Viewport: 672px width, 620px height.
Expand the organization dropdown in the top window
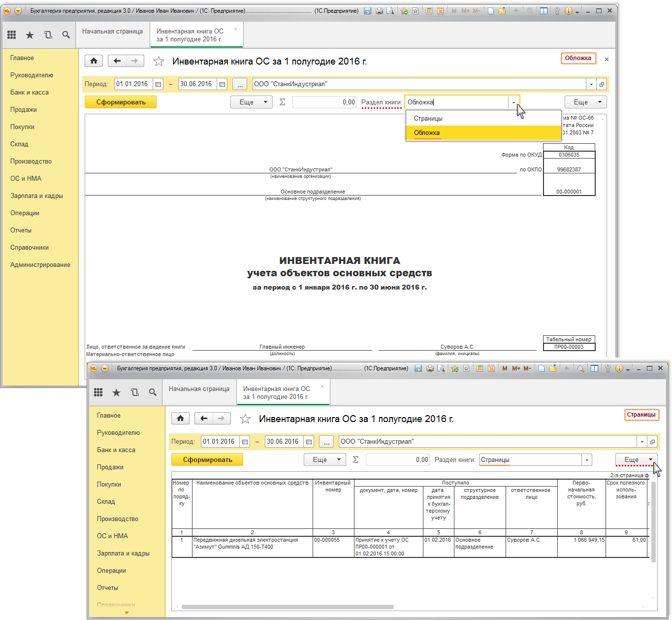(591, 84)
